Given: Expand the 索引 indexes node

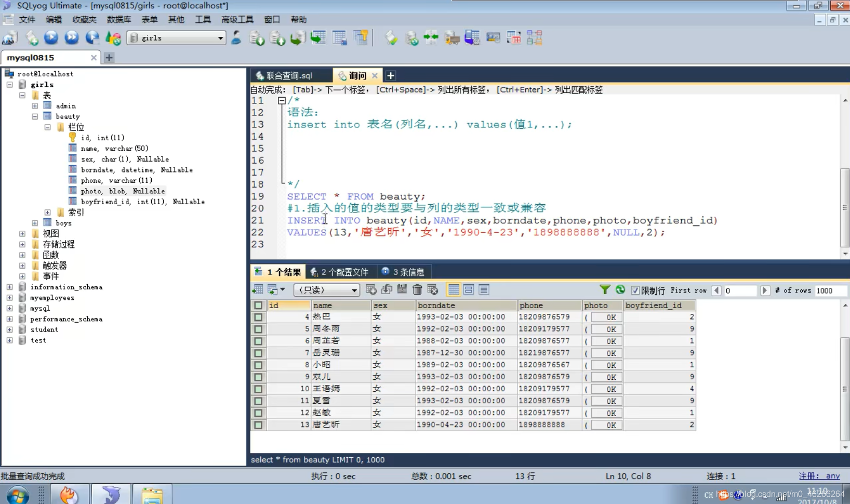Looking at the screenshot, I should [x=47, y=213].
